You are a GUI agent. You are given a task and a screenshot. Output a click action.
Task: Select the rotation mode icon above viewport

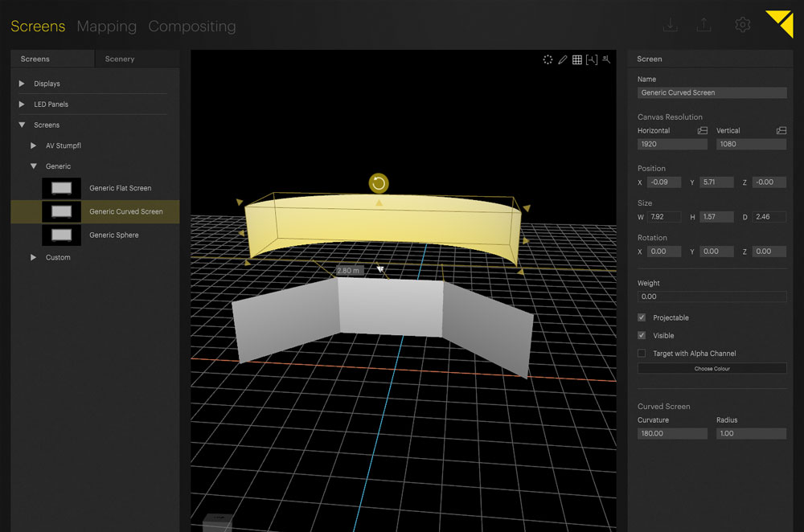click(x=548, y=59)
